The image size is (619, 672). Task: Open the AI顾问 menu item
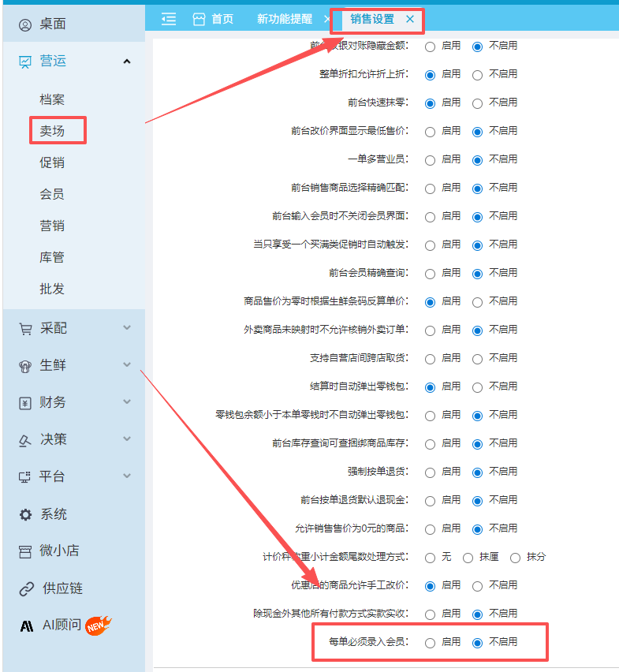[62, 625]
